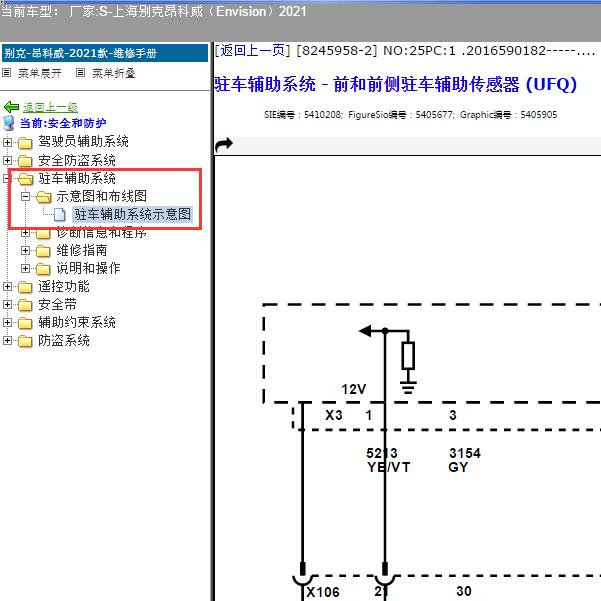Click 菜单折叠 to collapse menu
The height and width of the screenshot is (601, 601).
114,73
